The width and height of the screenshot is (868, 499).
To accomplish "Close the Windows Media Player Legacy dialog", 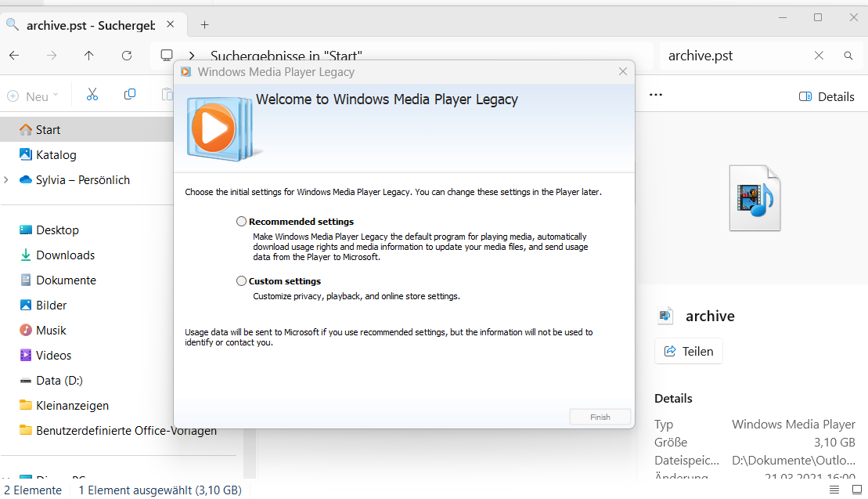I will 623,71.
